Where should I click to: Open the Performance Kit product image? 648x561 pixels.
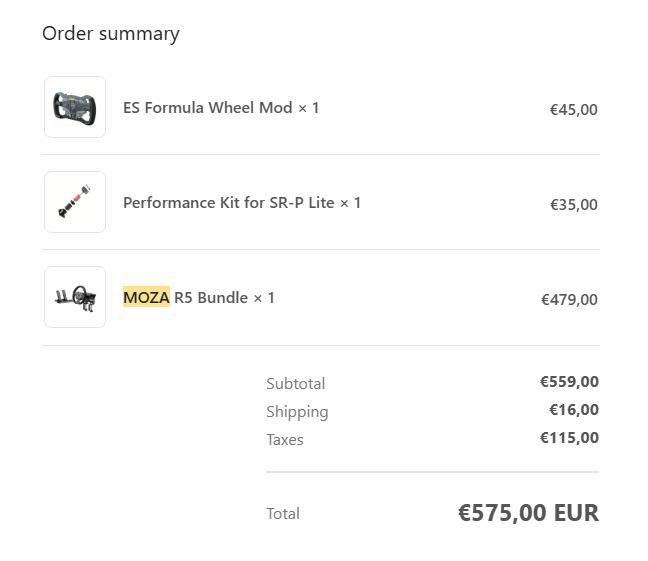75,202
